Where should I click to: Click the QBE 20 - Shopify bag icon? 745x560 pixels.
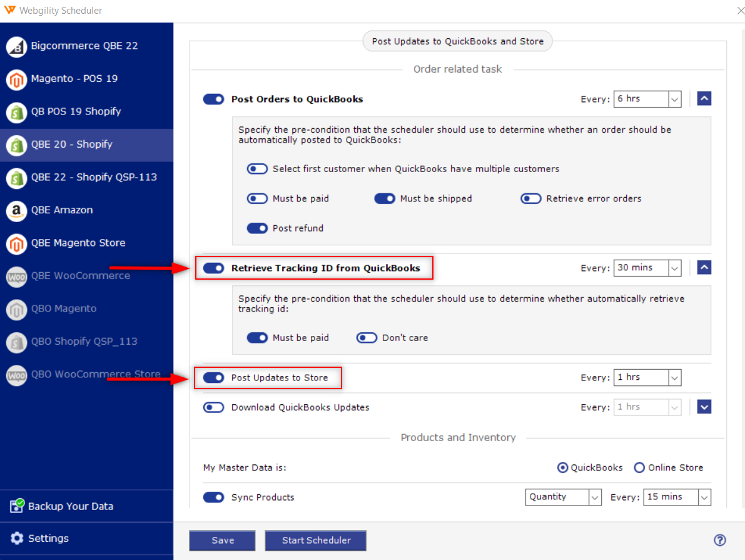click(x=17, y=145)
